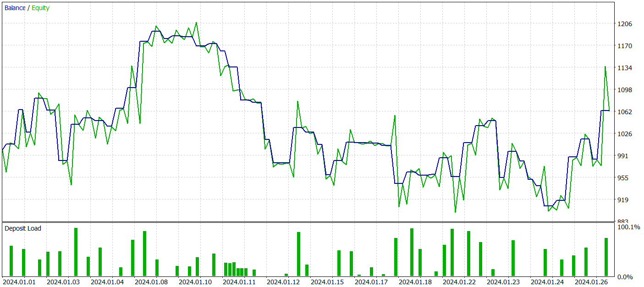Click the 2024.01.23 date label
644x287 pixels.
[503, 282]
